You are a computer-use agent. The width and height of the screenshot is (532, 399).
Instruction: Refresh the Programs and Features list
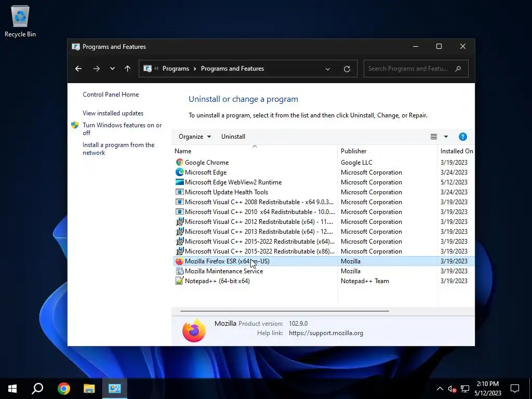tap(347, 69)
